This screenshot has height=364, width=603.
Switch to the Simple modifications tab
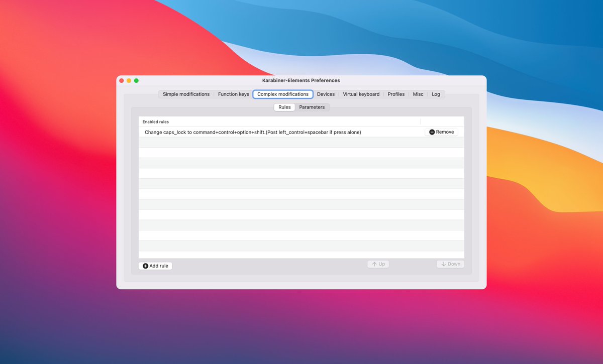pyautogui.click(x=185, y=94)
